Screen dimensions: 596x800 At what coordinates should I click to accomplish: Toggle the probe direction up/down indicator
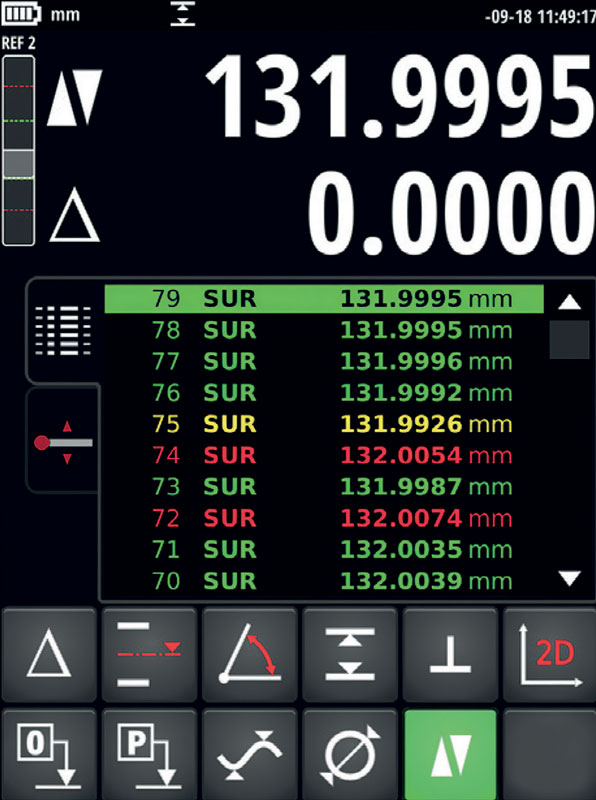[x=74, y=98]
